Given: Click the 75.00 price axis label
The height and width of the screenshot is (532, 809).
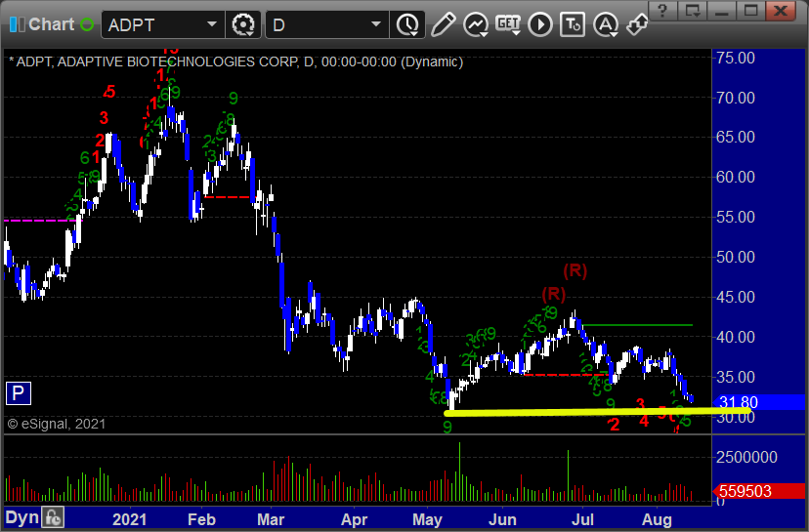Looking at the screenshot, I should click(735, 58).
